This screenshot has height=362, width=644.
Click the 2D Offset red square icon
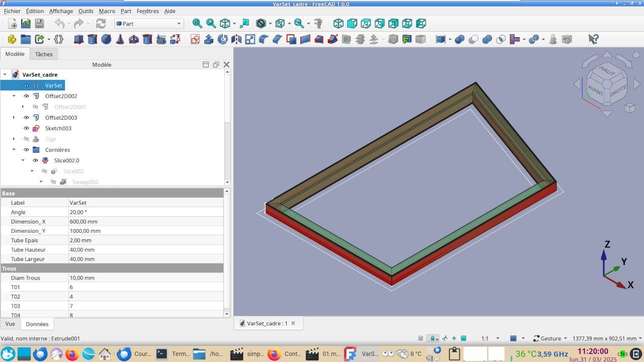291,39
